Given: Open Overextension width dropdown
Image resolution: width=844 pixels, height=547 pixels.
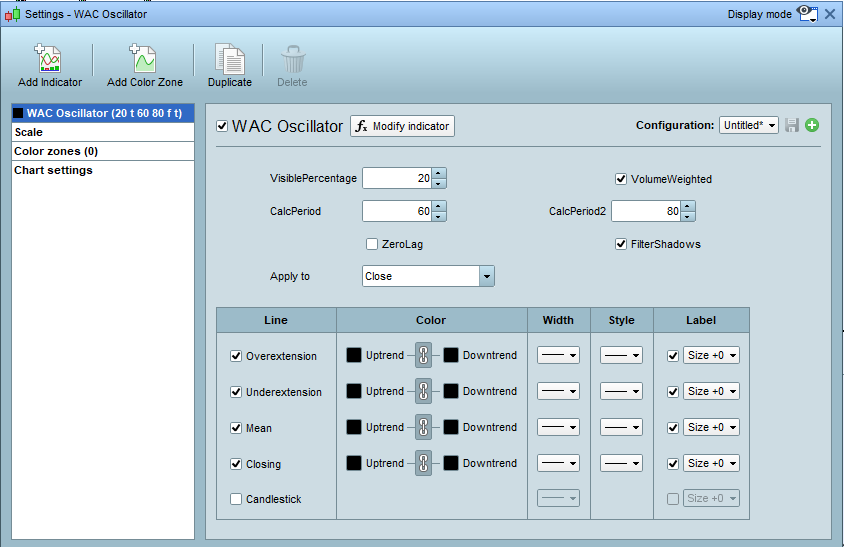Looking at the screenshot, I should tap(558, 355).
